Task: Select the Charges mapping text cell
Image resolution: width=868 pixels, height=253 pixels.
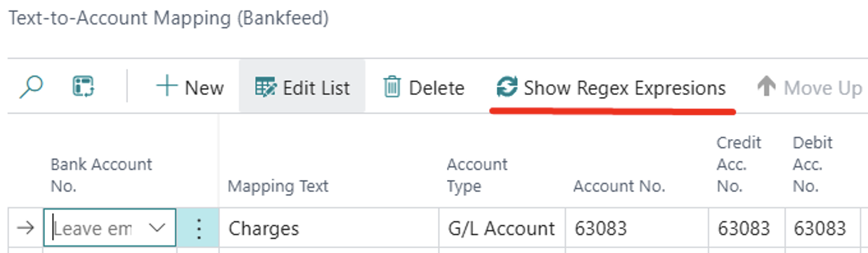Action: [329, 228]
